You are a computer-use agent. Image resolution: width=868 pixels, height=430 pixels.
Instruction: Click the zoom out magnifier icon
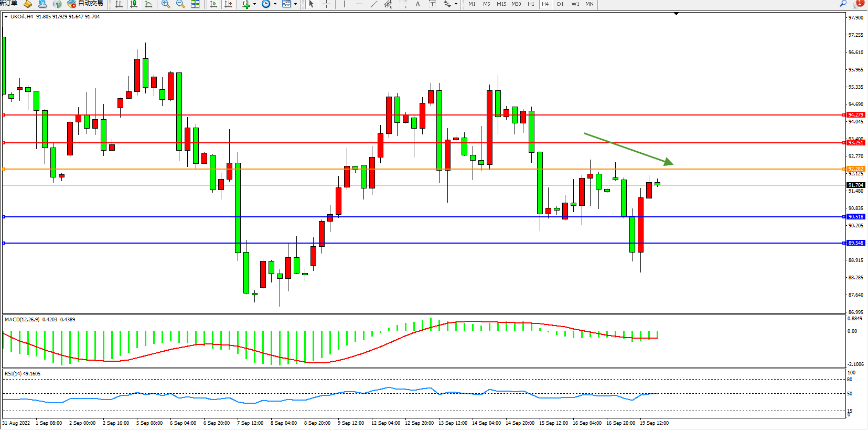point(180,4)
